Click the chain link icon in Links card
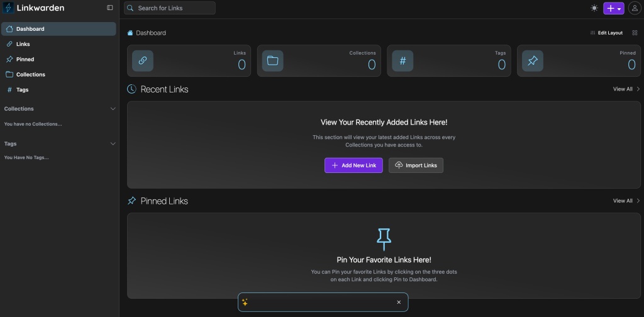 143,60
